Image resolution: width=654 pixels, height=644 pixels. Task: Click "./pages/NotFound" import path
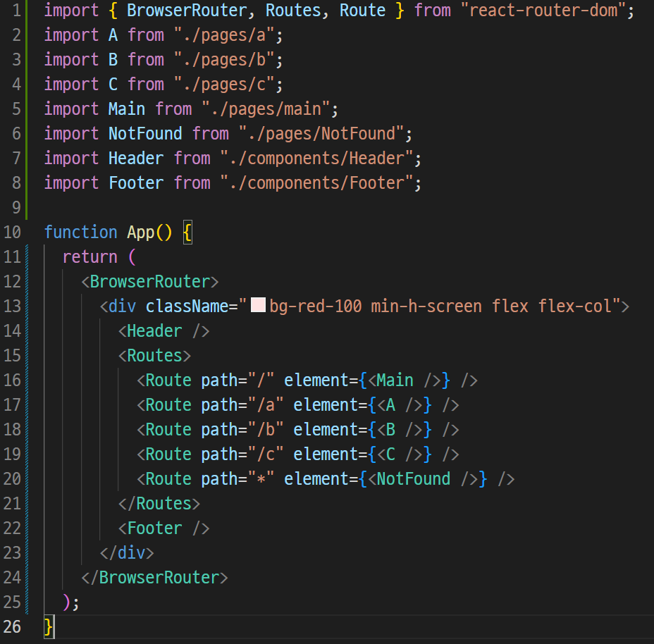click(321, 133)
